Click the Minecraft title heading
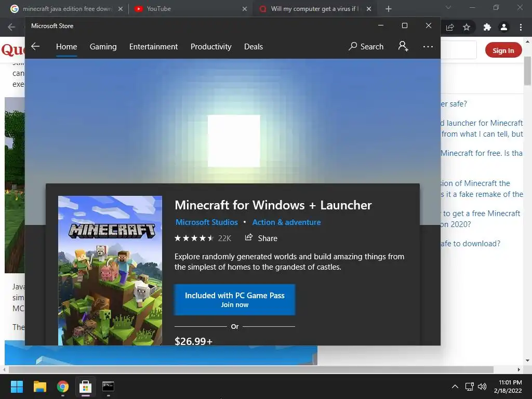 pos(273,205)
